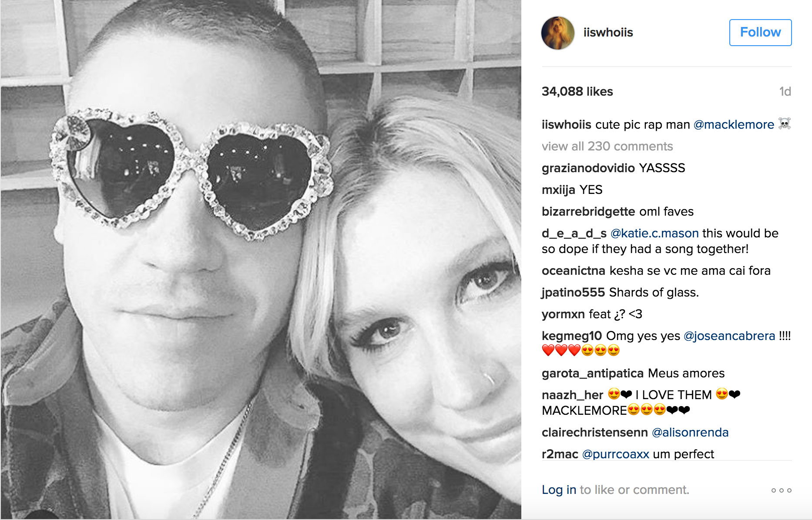This screenshot has width=812, height=520.
Task: Click Log in to like or comment
Action: pos(559,490)
